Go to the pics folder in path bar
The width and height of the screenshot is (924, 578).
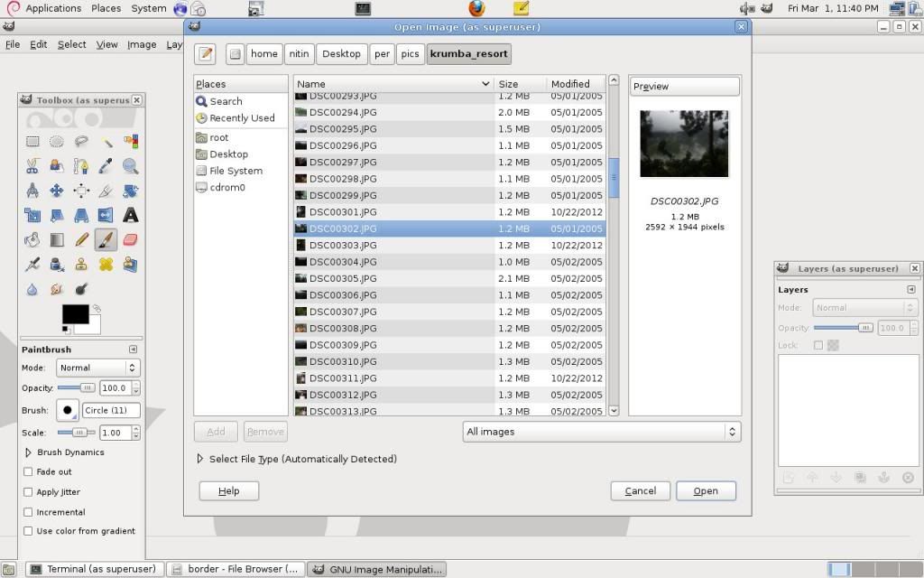click(411, 53)
